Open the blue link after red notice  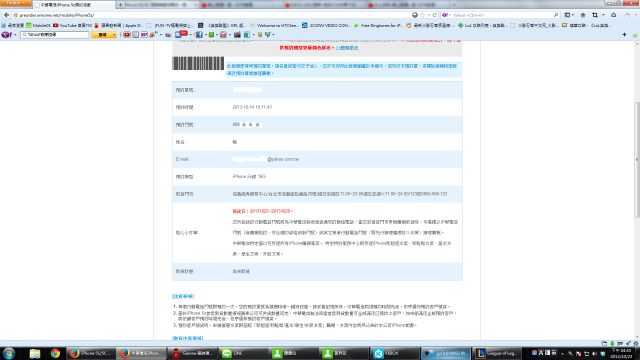347,48
